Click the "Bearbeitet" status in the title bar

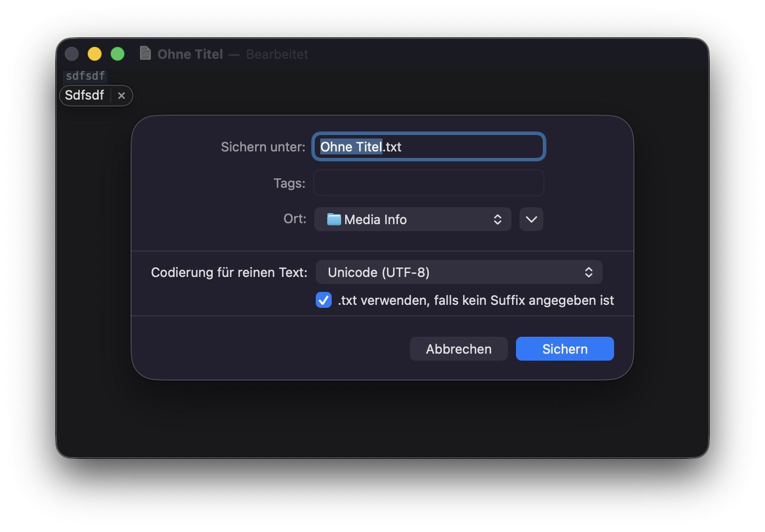pyautogui.click(x=277, y=54)
